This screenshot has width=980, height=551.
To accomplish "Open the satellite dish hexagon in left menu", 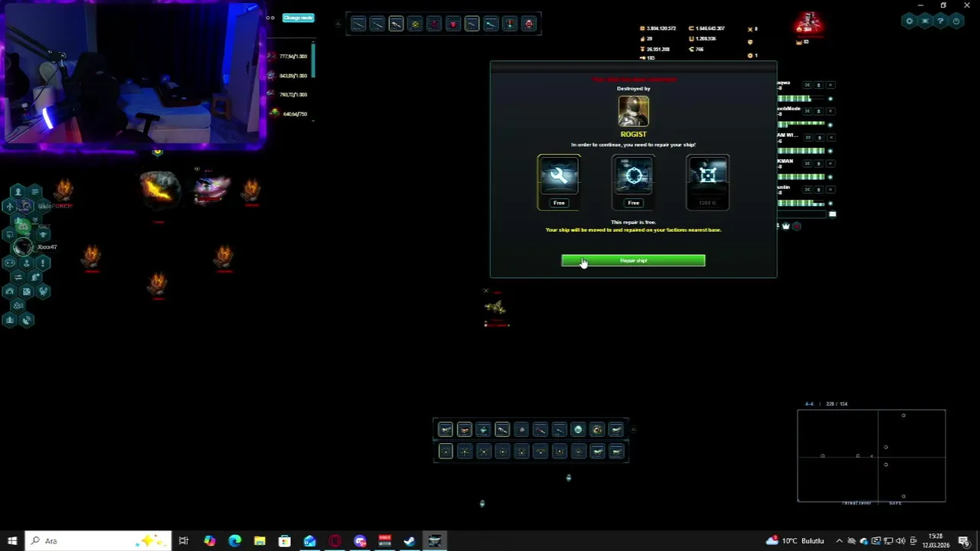I will (27, 321).
